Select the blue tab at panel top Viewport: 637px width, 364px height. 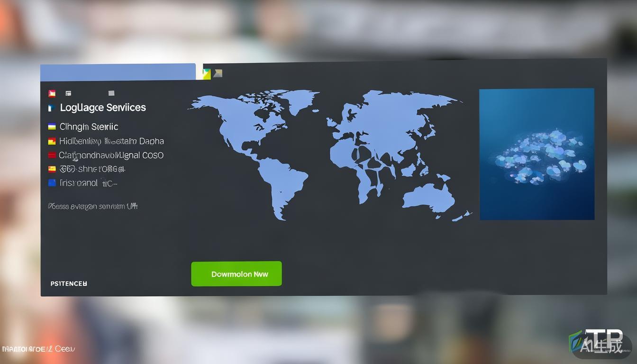click(118, 72)
